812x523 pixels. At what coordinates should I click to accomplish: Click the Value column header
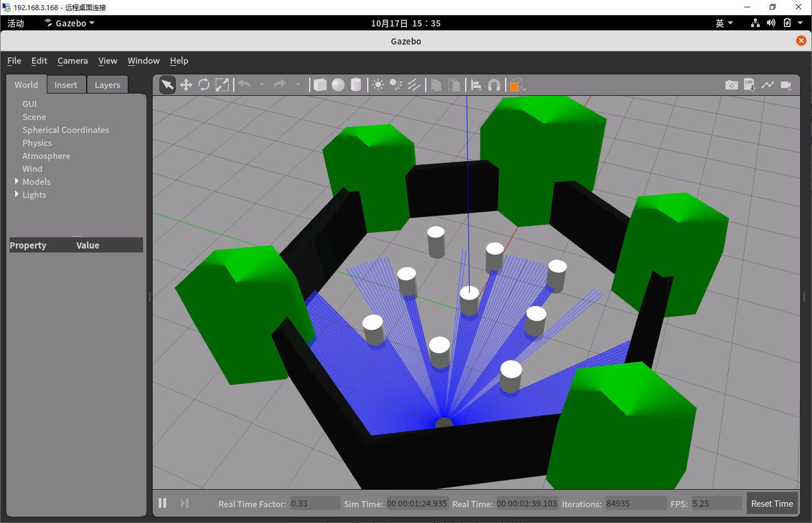(x=88, y=245)
